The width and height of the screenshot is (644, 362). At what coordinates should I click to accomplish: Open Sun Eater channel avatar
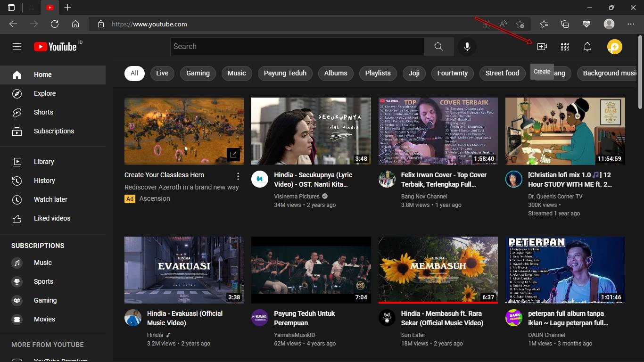387,318
